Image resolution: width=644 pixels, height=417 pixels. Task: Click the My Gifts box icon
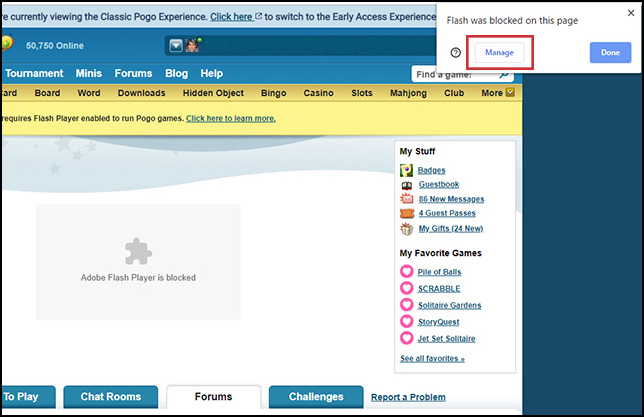(407, 228)
